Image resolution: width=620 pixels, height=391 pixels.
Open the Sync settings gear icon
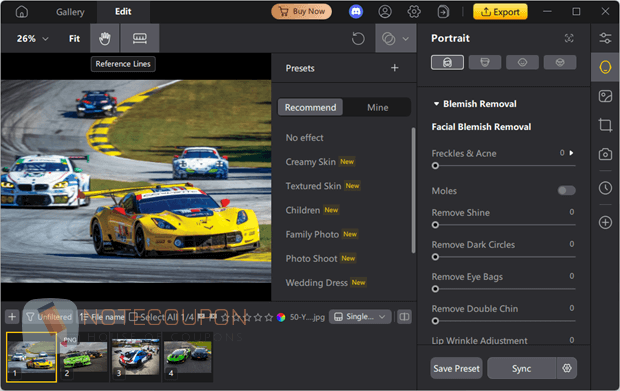(x=567, y=368)
